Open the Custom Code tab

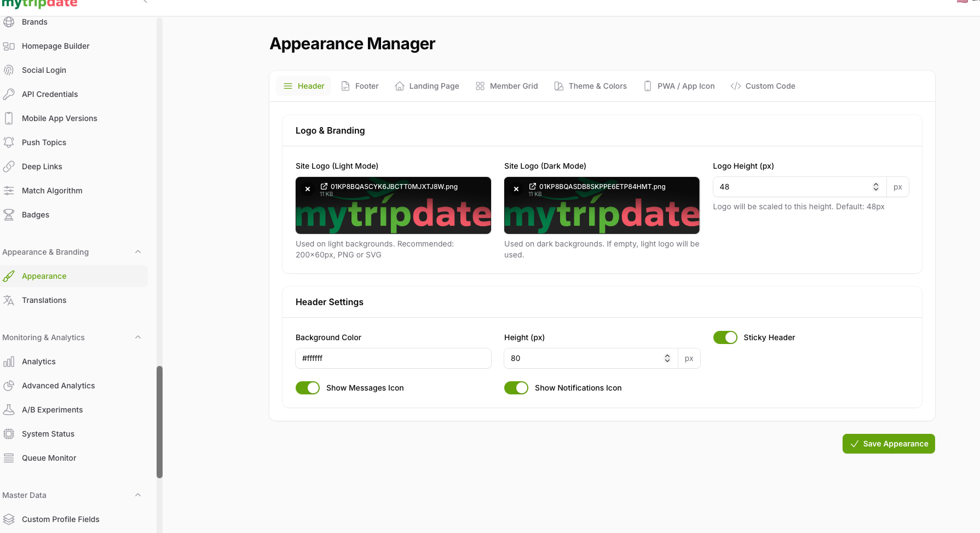pos(763,86)
